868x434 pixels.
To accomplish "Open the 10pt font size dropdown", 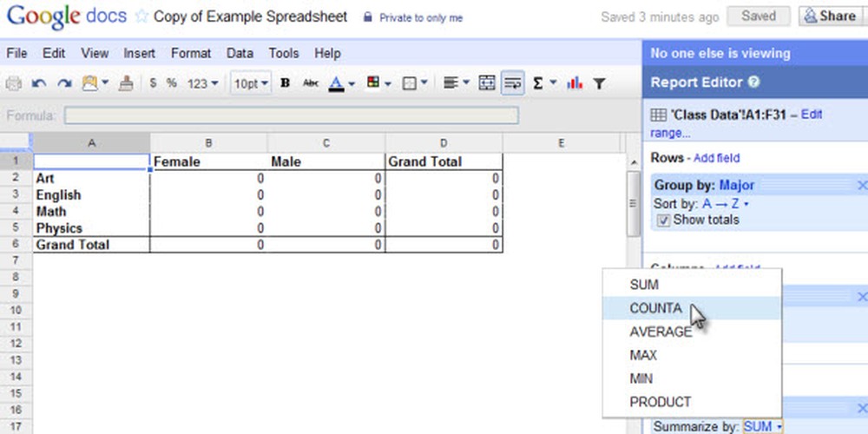I will [251, 83].
